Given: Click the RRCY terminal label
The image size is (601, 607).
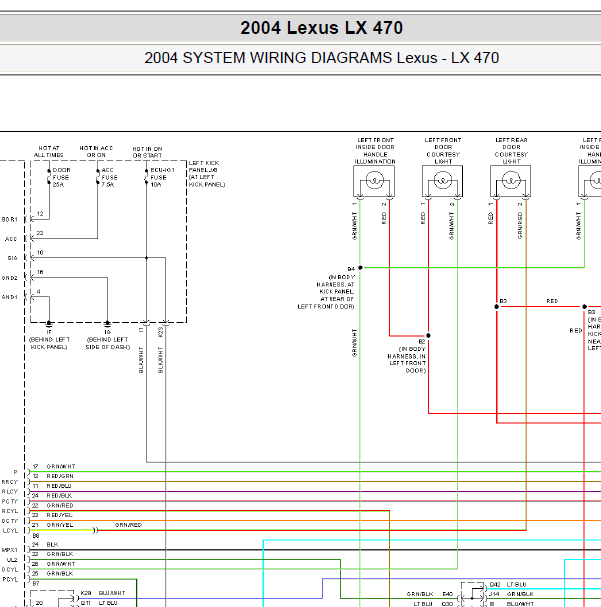Looking at the screenshot, I should click(10, 482).
